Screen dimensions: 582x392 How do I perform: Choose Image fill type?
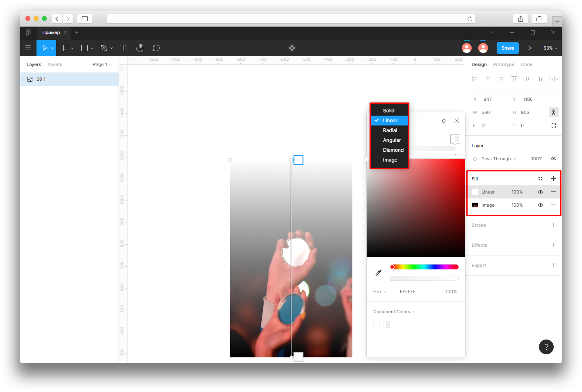[x=389, y=160]
